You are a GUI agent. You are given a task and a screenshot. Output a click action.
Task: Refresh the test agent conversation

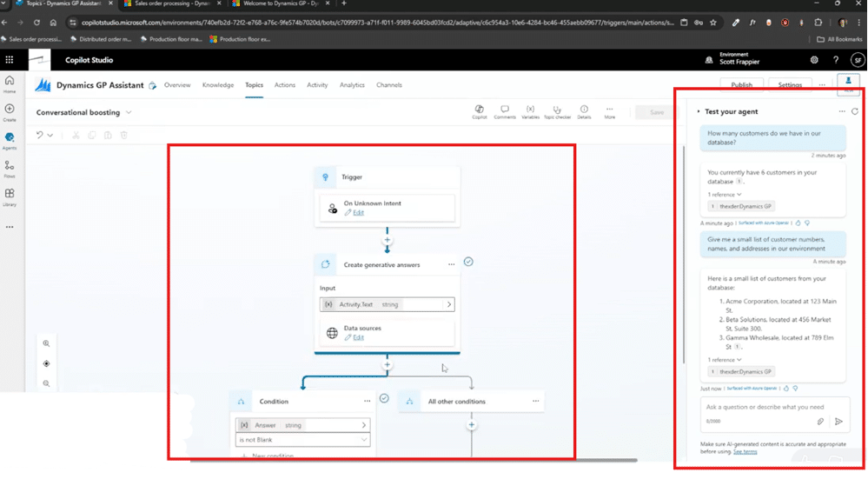855,111
